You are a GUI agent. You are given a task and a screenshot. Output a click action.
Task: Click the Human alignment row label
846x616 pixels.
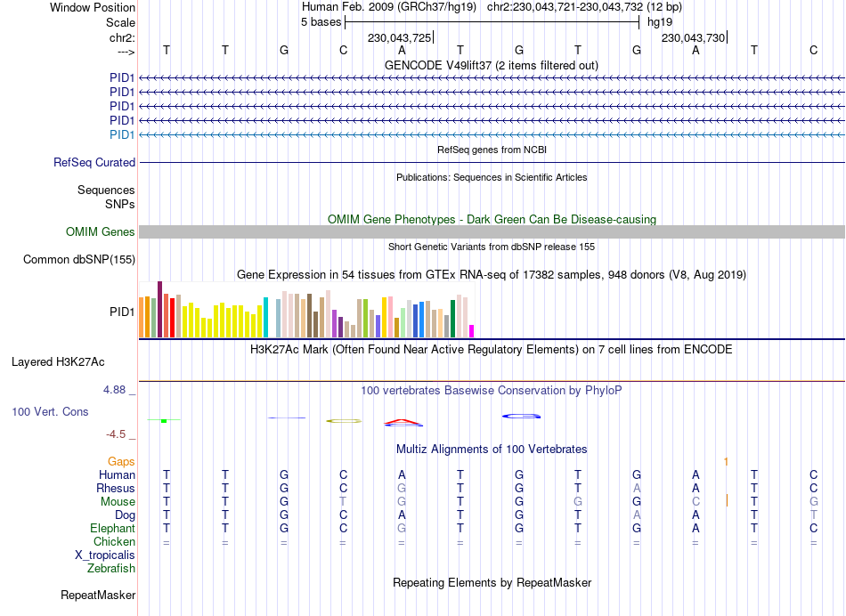pos(117,474)
